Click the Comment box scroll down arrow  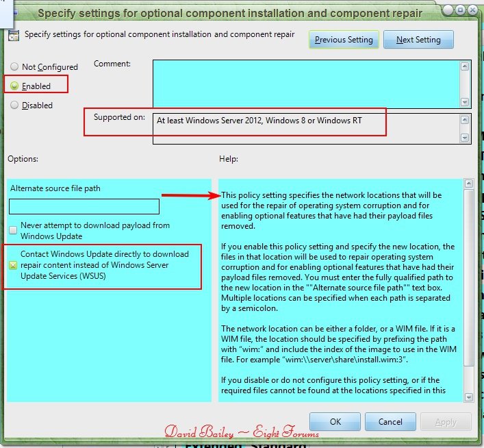tap(465, 102)
